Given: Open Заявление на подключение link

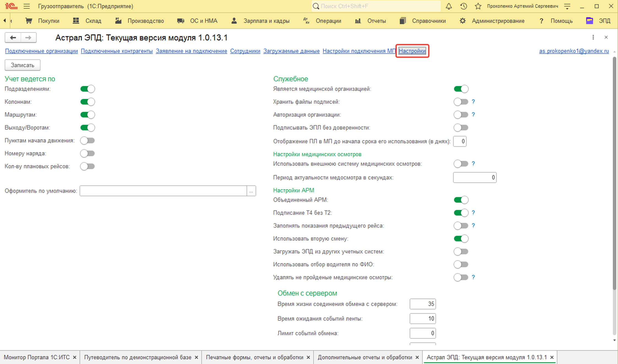Looking at the screenshot, I should coord(191,51).
